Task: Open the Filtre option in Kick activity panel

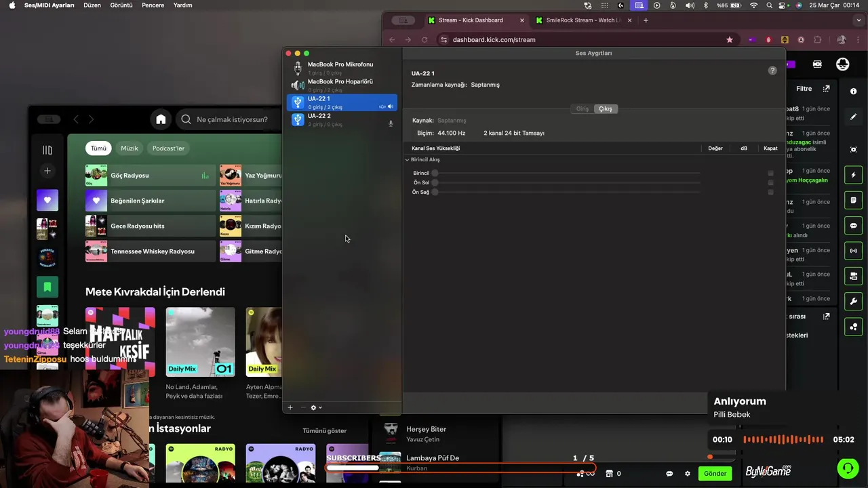Action: 804,89
